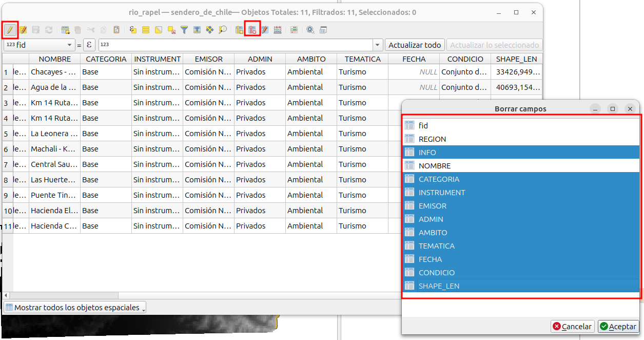
Task: Select REGION in Borrar campos list
Action: click(x=432, y=139)
